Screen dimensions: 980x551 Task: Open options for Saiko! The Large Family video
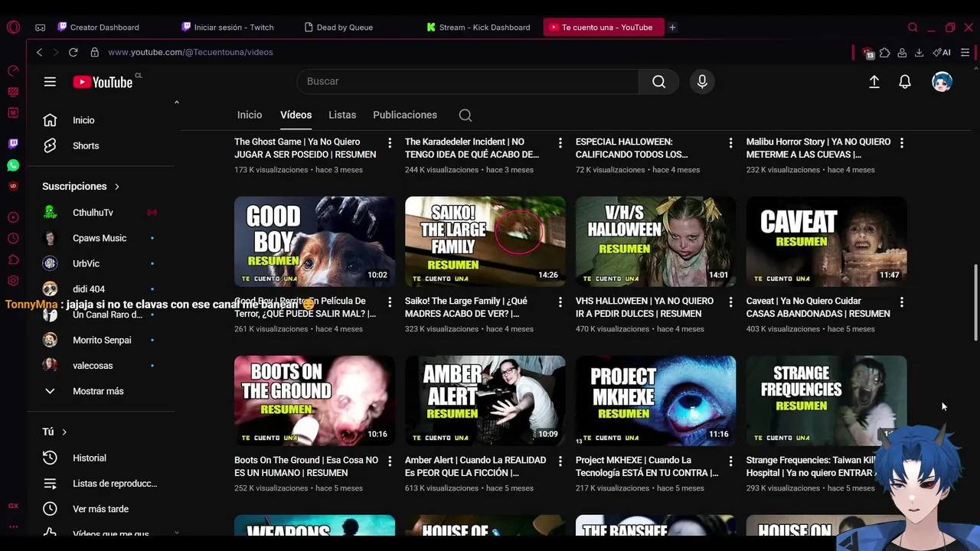pyautogui.click(x=560, y=302)
